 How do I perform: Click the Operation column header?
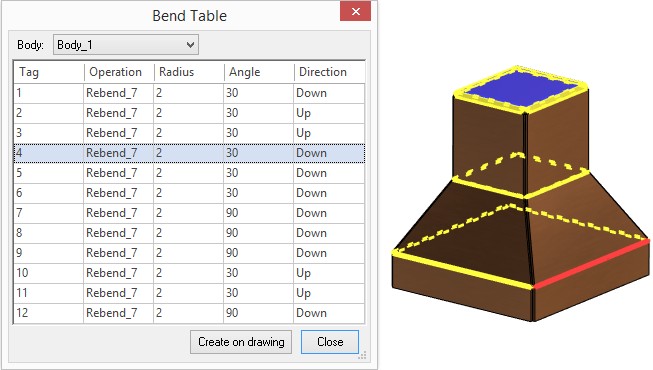point(119,72)
